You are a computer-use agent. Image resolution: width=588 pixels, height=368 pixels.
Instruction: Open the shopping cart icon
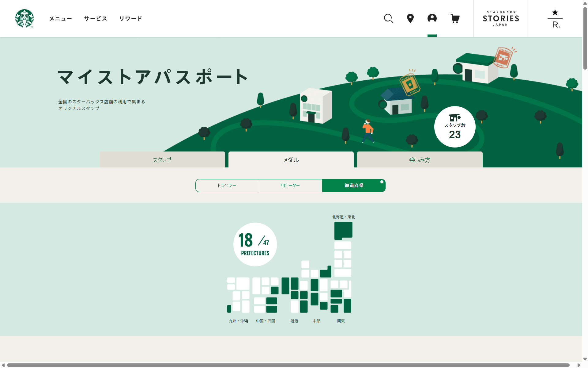455,18
